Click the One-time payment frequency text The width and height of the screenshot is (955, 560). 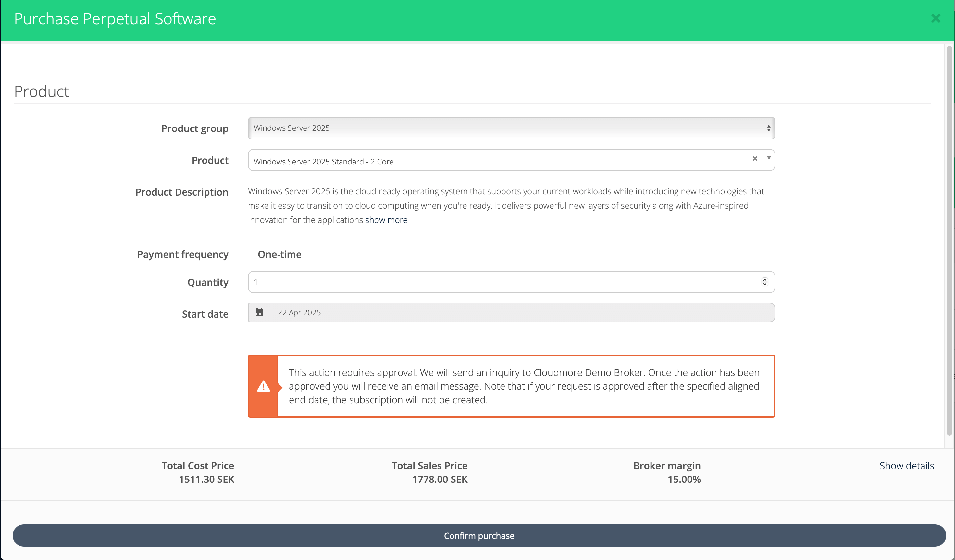(x=280, y=254)
